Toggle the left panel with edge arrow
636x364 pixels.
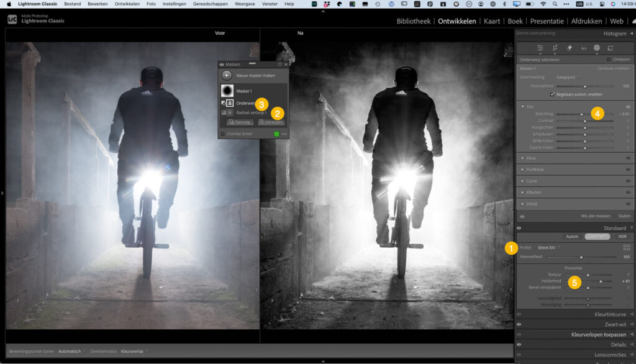[2, 193]
